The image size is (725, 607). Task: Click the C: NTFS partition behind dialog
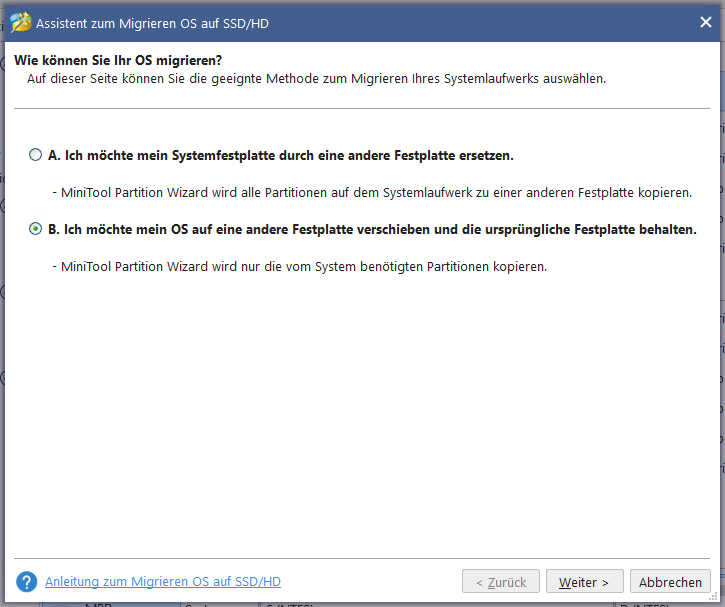290,605
